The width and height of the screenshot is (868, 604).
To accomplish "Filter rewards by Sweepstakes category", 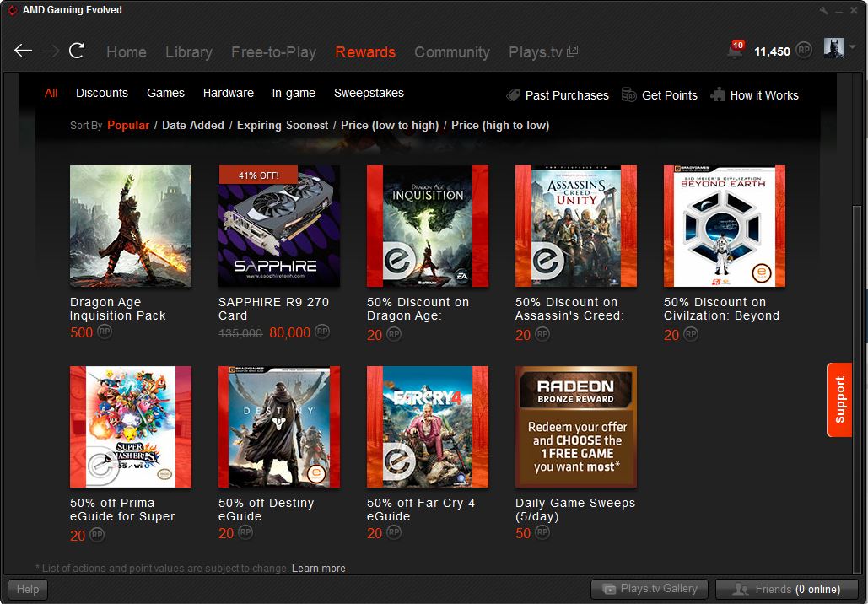I will tap(369, 94).
